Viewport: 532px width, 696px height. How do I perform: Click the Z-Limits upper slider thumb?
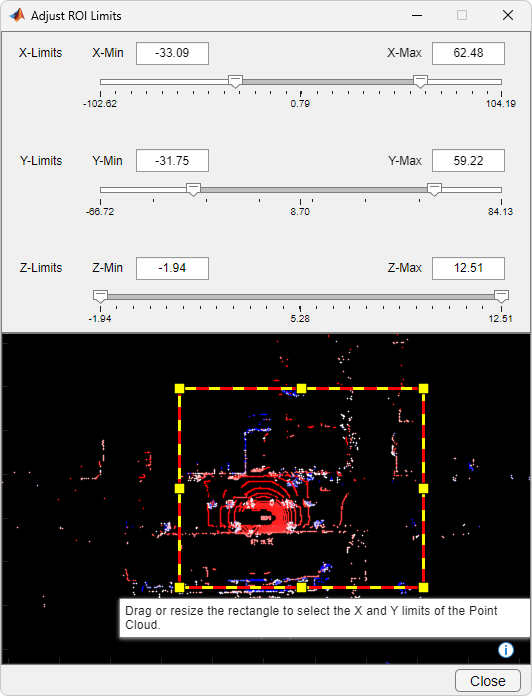pyautogui.click(x=501, y=297)
